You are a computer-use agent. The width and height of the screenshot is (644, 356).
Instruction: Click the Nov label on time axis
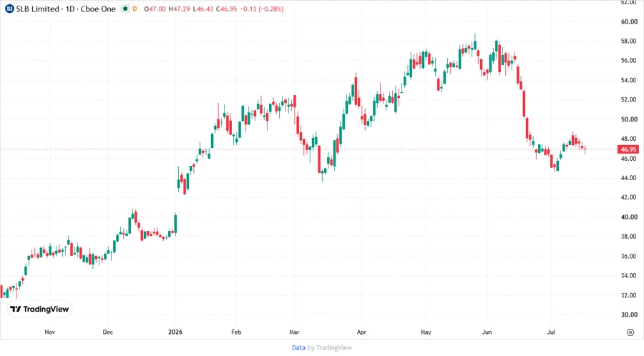pos(49,332)
